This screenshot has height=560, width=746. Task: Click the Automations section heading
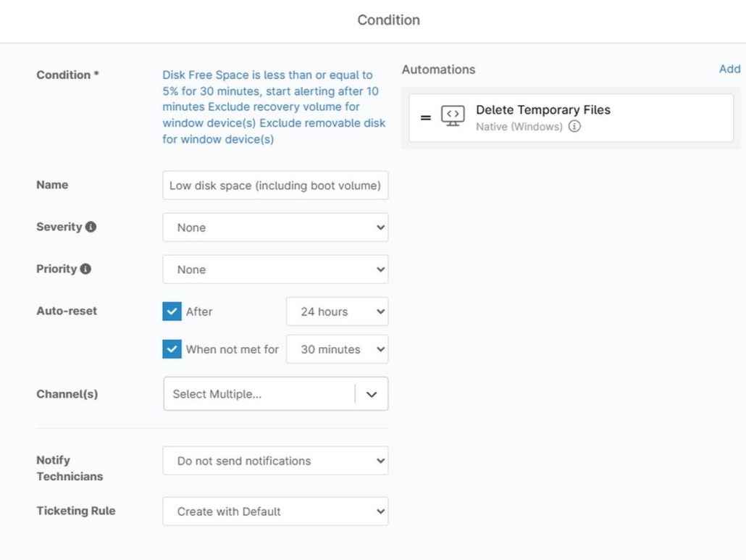pyautogui.click(x=438, y=70)
